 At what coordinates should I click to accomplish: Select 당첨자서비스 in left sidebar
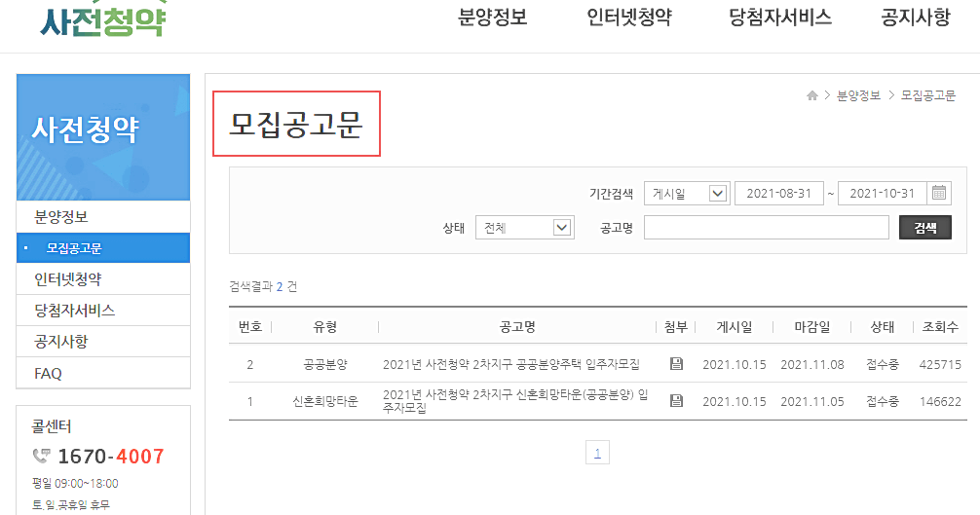coord(103,311)
